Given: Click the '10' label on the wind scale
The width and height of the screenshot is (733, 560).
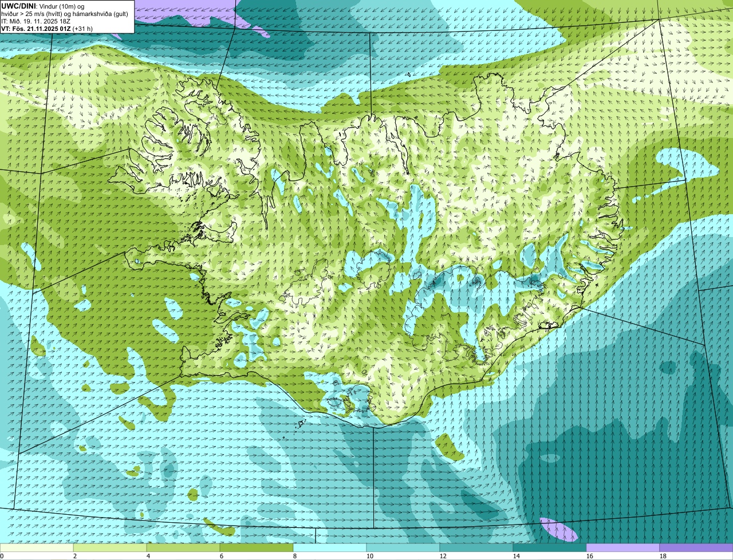Looking at the screenshot, I should (x=370, y=556).
